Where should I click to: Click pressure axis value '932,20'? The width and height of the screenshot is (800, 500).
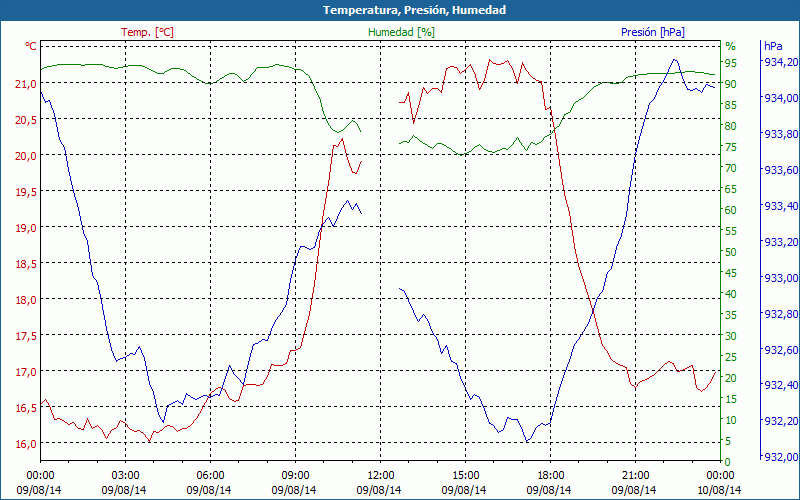point(780,421)
